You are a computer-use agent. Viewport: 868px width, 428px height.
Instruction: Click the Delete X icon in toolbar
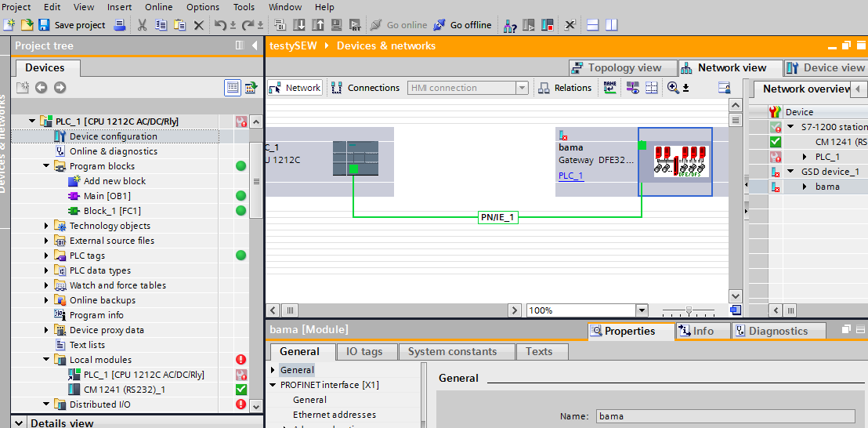click(x=199, y=25)
